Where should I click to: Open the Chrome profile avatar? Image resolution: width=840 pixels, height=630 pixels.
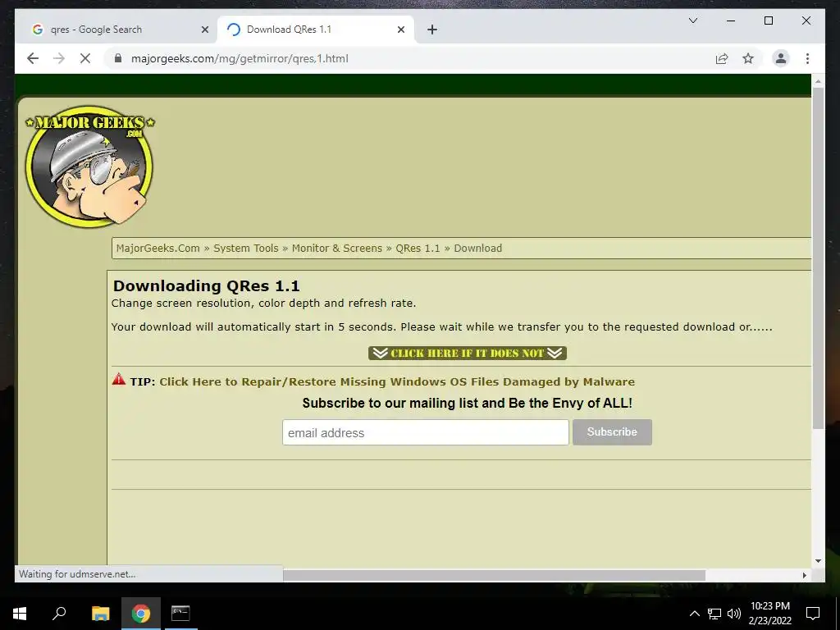781,58
